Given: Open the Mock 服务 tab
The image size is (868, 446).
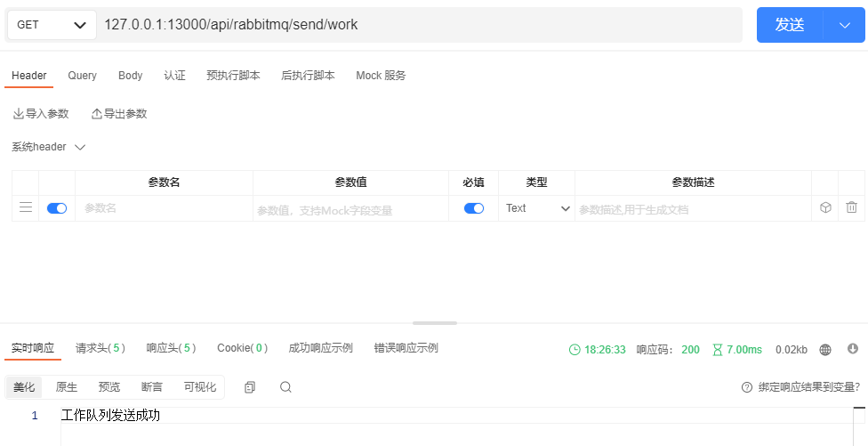Looking at the screenshot, I should [381, 76].
